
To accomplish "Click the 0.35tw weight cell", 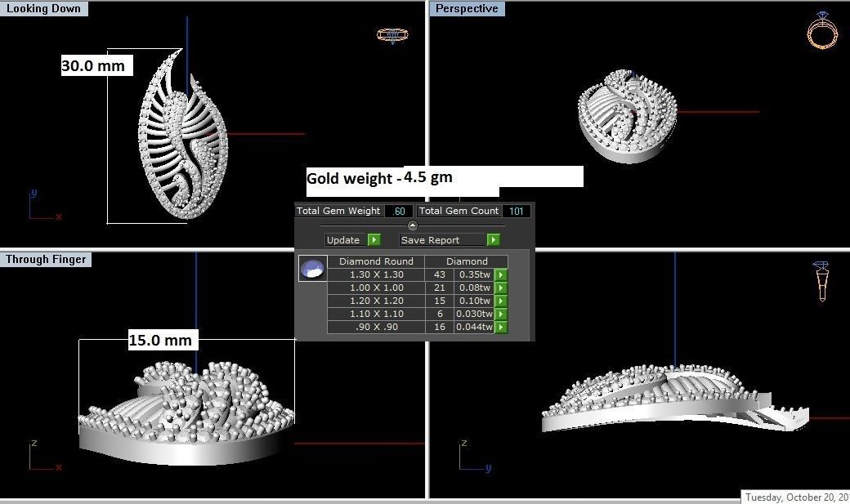I will tap(474, 274).
